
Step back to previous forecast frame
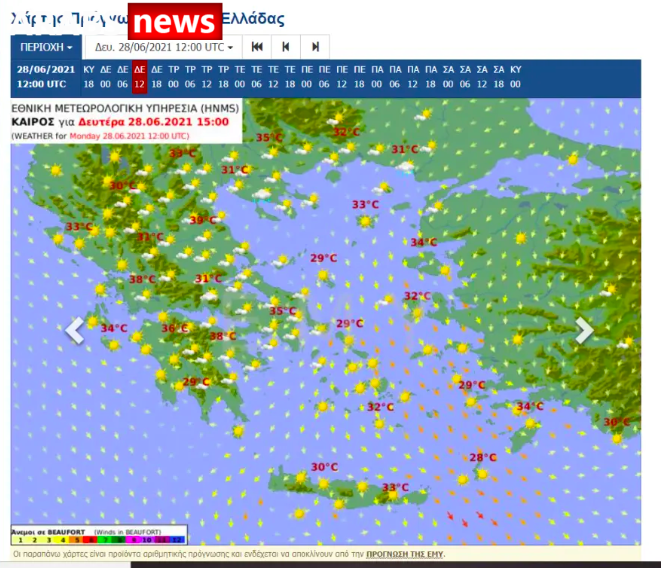pos(286,47)
